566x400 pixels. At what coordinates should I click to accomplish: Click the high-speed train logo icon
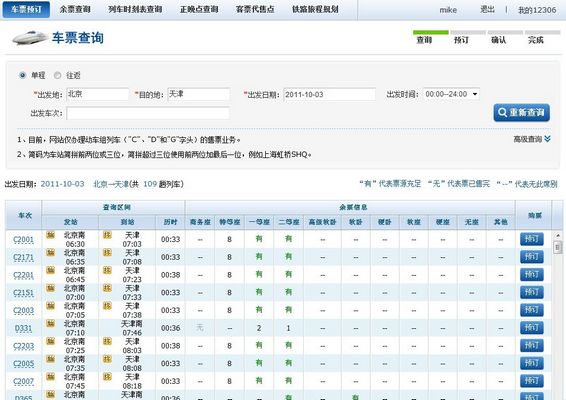[30, 38]
